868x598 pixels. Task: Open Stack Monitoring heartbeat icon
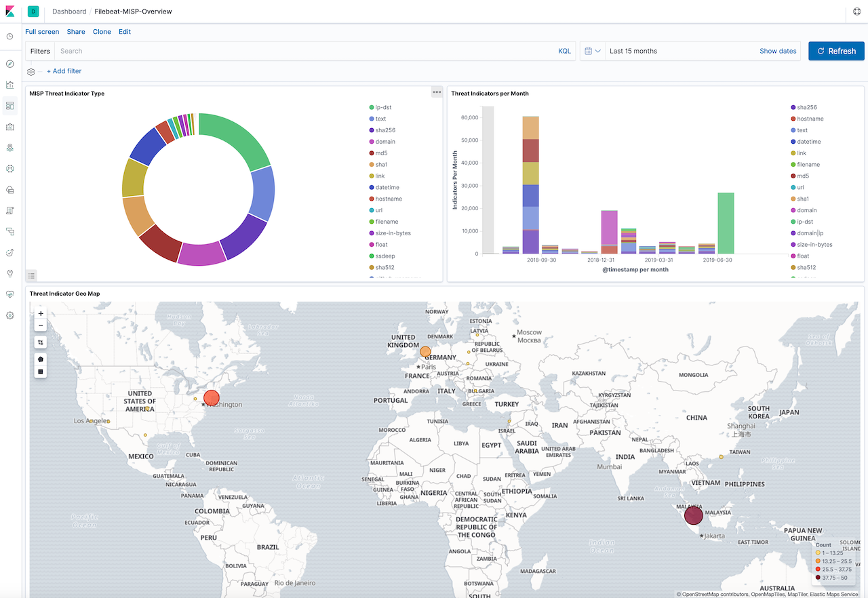[9, 294]
